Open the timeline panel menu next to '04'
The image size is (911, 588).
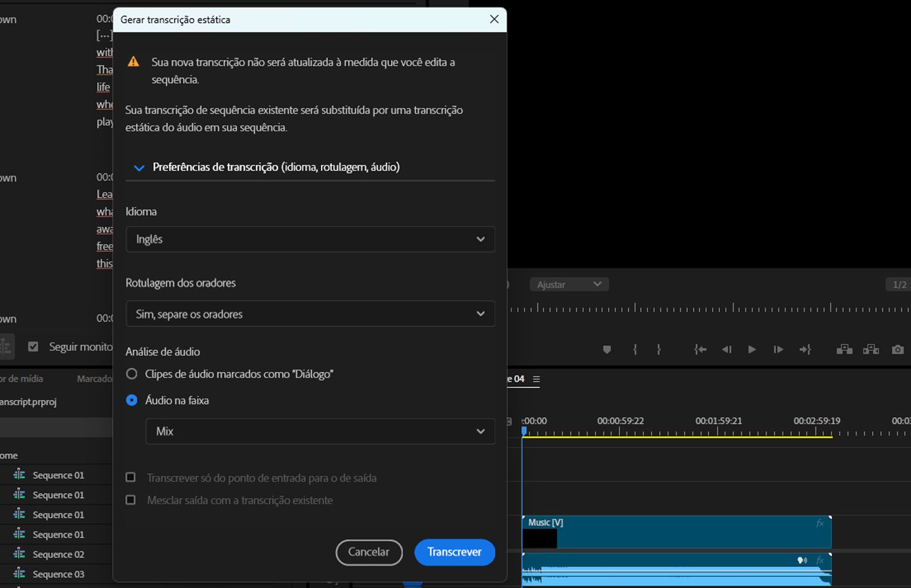coord(536,379)
